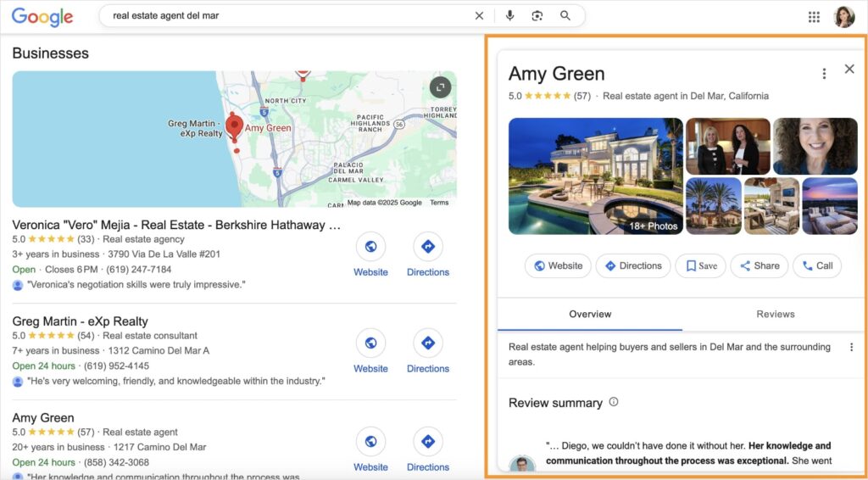Close the Amy Green business panel
This screenshot has width=868, height=480.
pyautogui.click(x=849, y=69)
